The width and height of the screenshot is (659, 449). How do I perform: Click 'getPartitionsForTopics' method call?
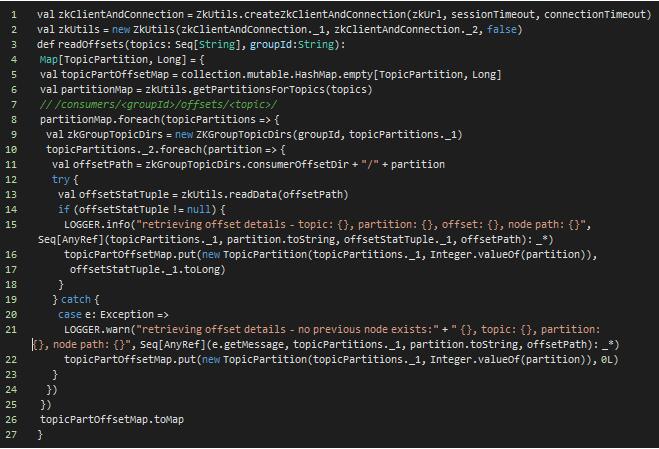point(259,90)
